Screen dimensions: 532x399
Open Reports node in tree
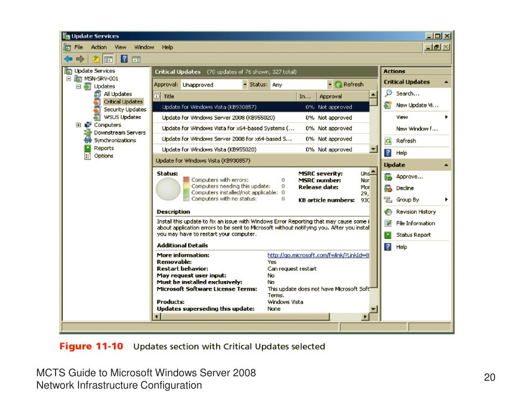tap(104, 148)
